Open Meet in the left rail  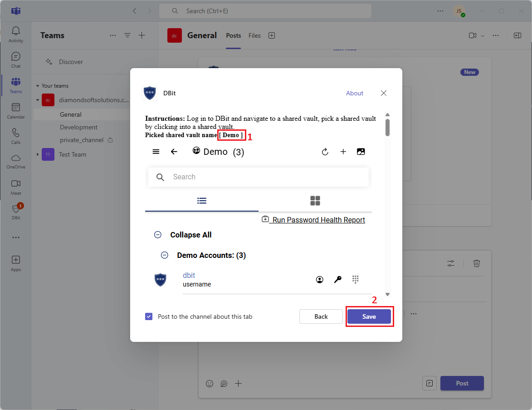(15, 187)
